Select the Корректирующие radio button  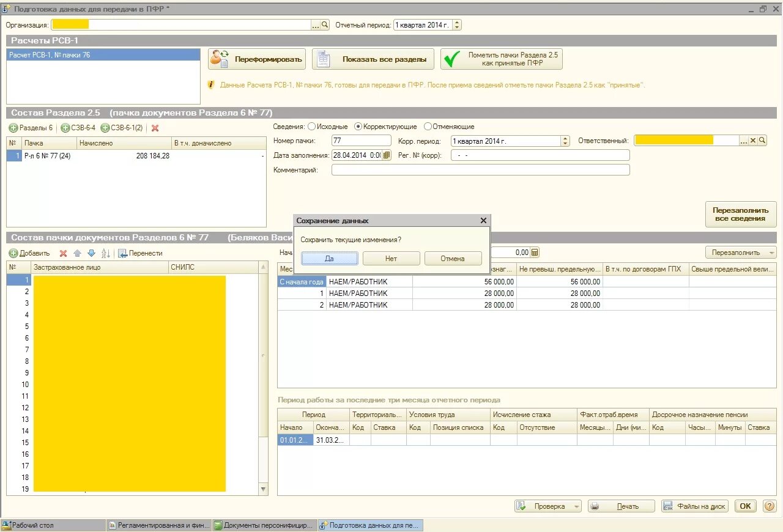click(x=358, y=127)
